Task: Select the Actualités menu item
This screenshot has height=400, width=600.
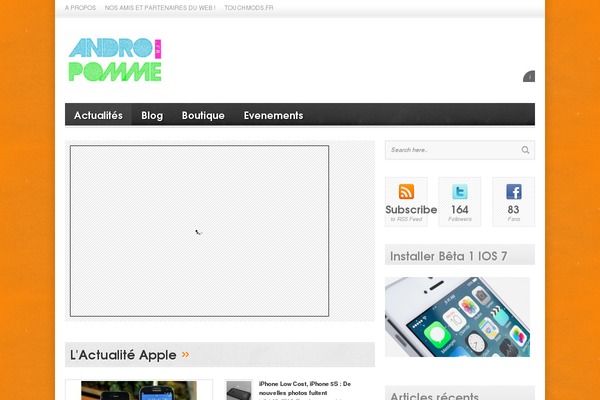Action: [x=98, y=115]
